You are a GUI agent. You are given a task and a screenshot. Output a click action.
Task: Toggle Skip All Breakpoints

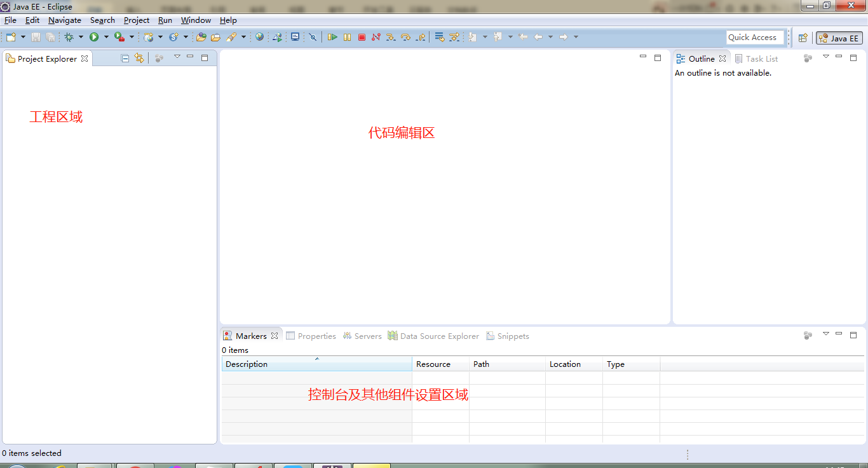[x=313, y=37]
